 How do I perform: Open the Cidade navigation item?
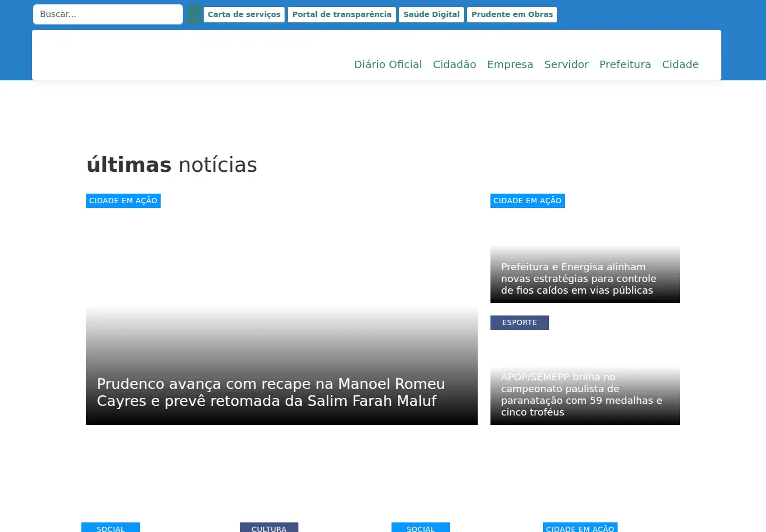[x=680, y=64]
